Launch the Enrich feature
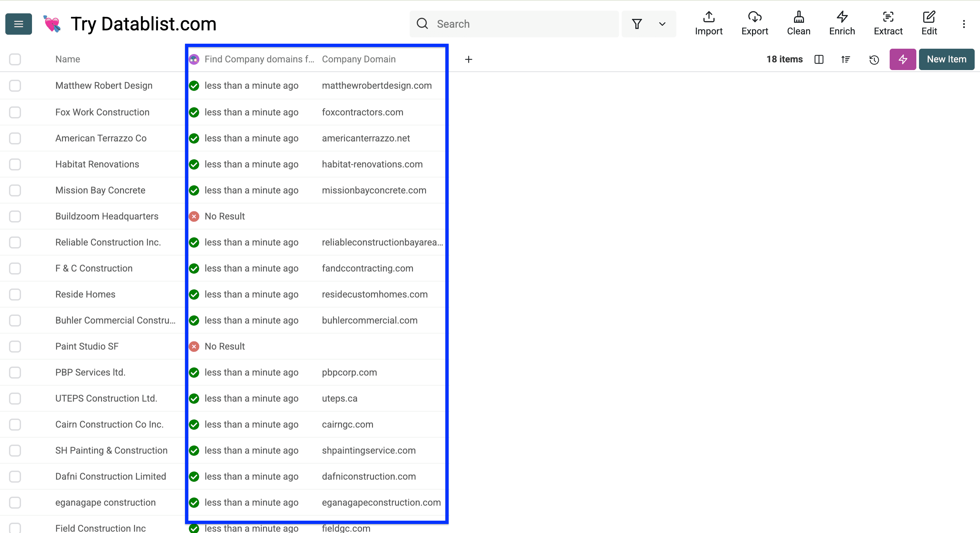This screenshot has width=980, height=533. 842,24
